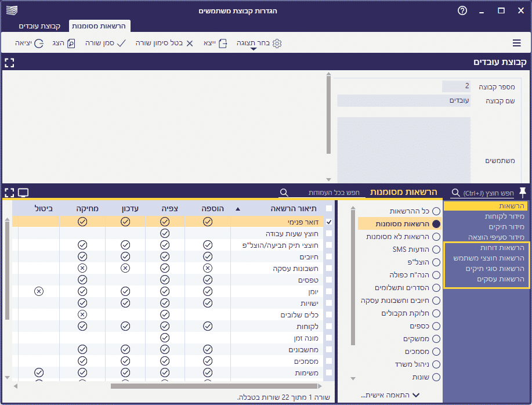The image size is (532, 405).
Task: Select מידור לקוחות in the sidebar
Action: coord(505,216)
